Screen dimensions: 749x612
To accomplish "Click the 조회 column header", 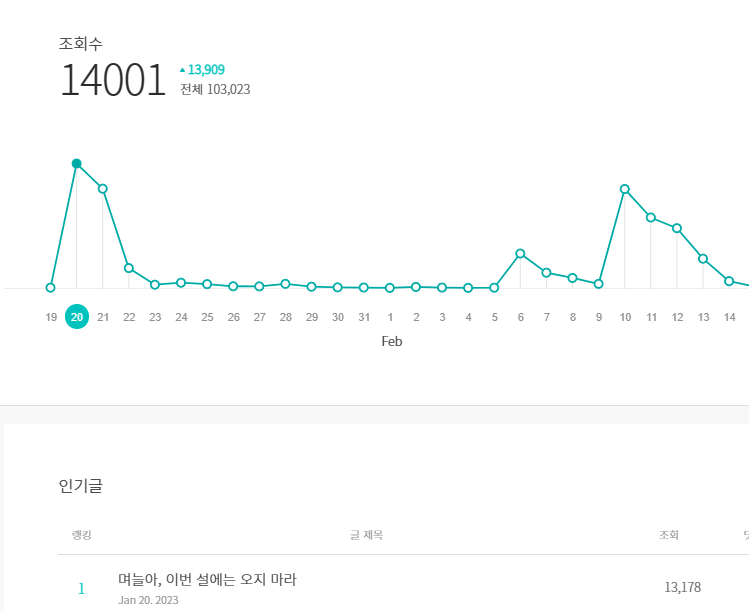I will click(x=669, y=535).
